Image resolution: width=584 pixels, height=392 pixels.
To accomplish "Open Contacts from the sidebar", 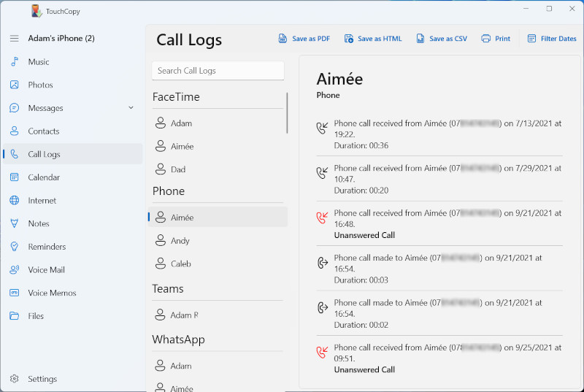I will pos(43,131).
